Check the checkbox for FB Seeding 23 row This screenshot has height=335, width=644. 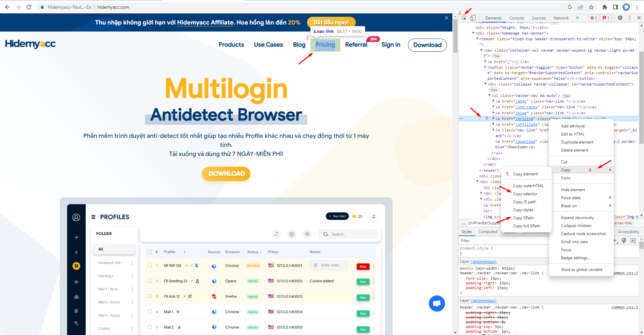150,281
